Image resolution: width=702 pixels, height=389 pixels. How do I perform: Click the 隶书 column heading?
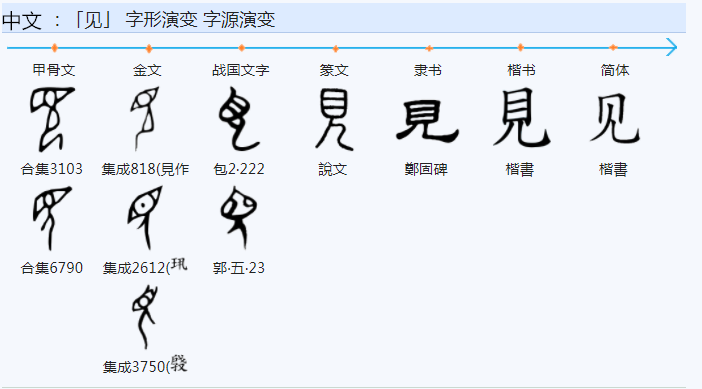point(428,70)
